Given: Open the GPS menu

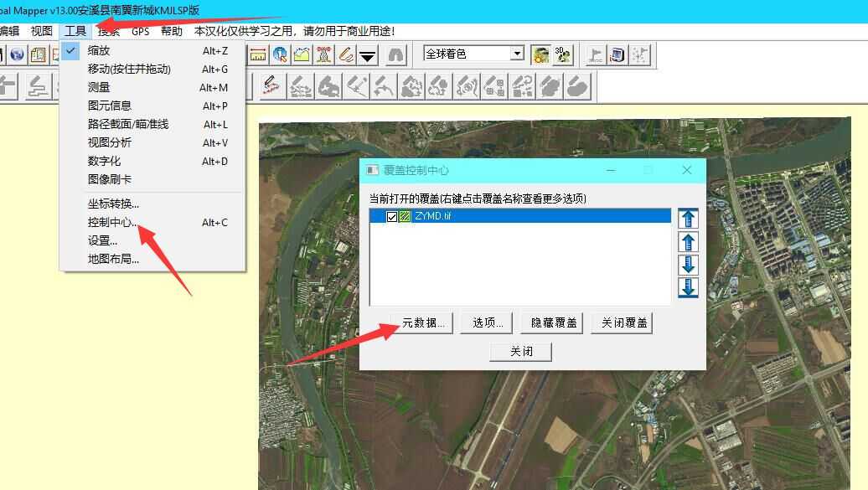Looking at the screenshot, I should pos(140,31).
